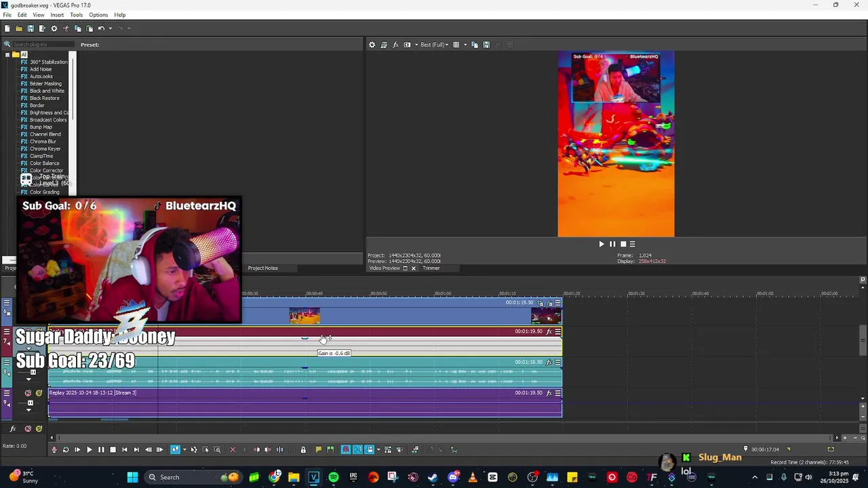The width and height of the screenshot is (868, 488).
Task: Click the Undo arrow icon
Action: click(101, 28)
